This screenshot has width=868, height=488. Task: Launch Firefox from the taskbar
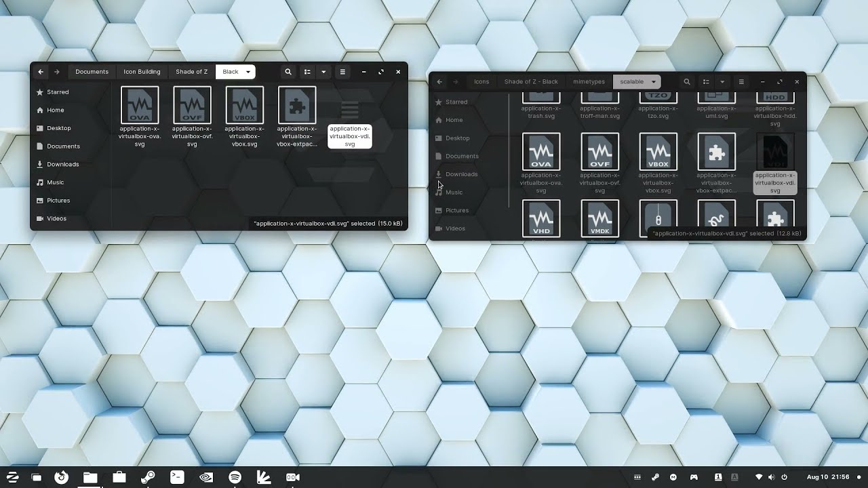point(62,477)
